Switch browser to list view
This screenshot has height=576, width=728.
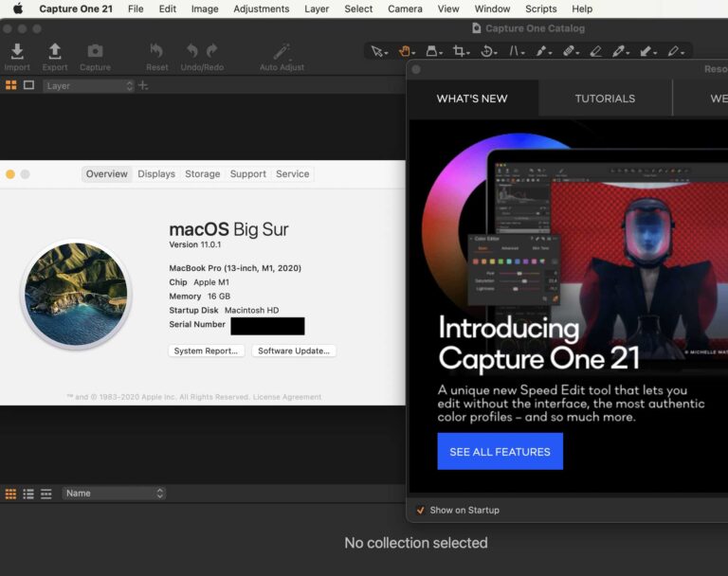28,494
